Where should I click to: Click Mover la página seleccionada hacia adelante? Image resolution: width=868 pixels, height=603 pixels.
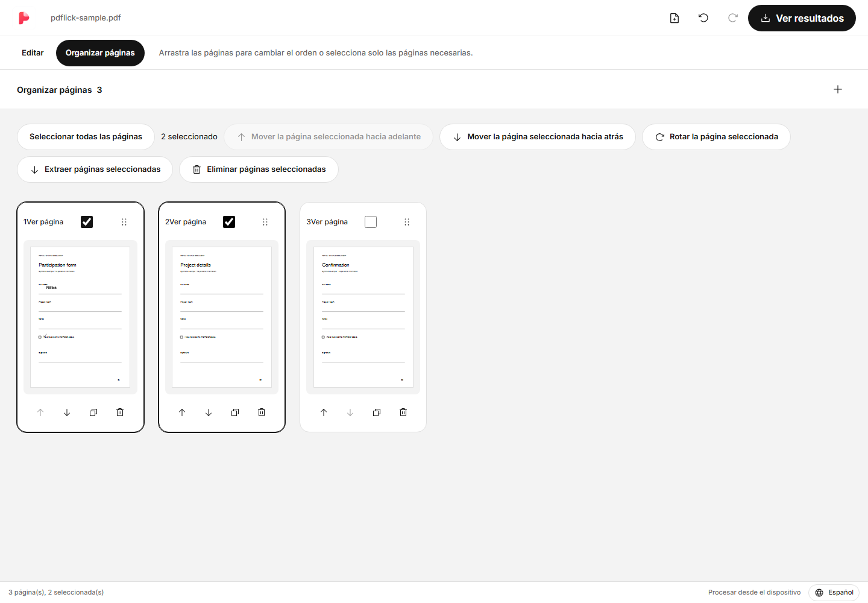click(329, 137)
